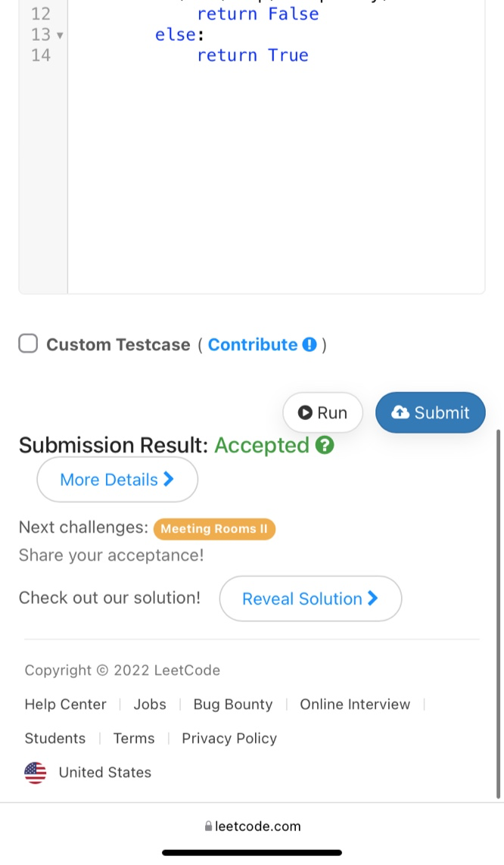
Task: Click blue info icon beside Contribute
Action: 309,345
